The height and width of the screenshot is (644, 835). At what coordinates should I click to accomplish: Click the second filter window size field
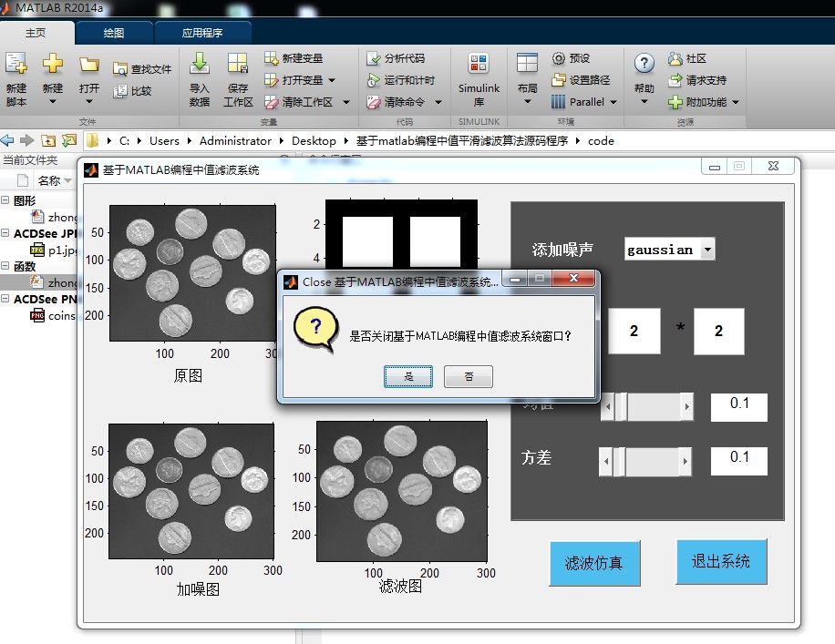tap(718, 331)
